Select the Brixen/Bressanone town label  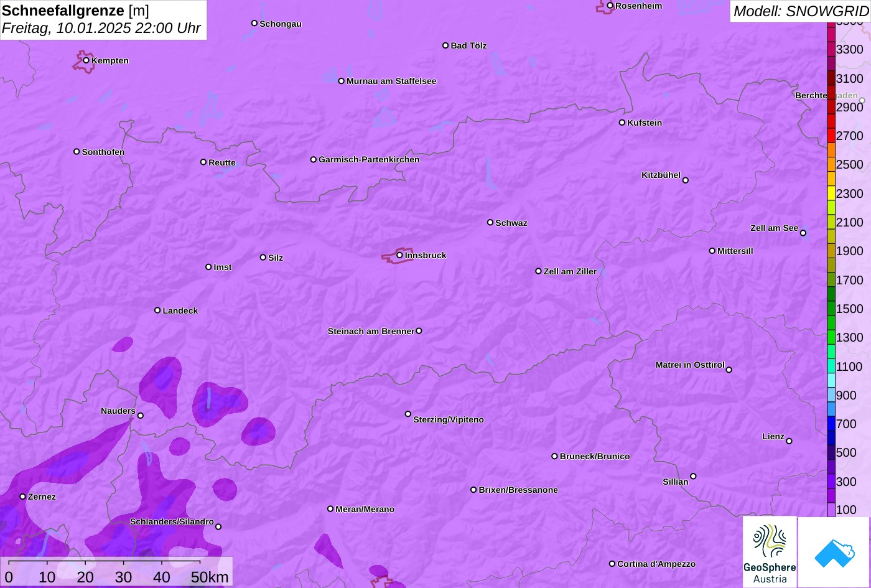click(518, 490)
